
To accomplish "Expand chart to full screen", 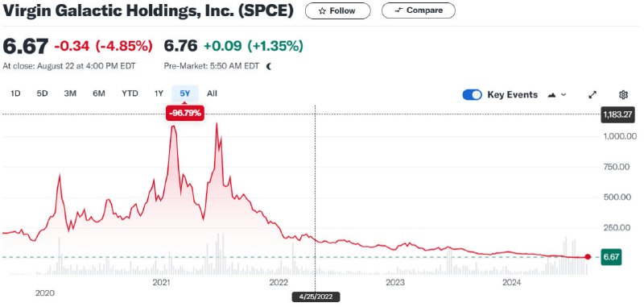I will [x=592, y=95].
